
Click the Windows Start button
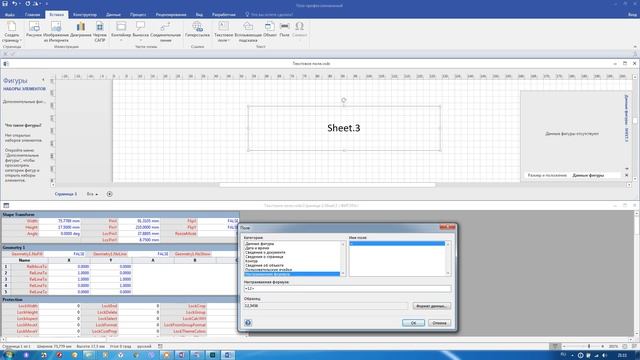point(8,355)
